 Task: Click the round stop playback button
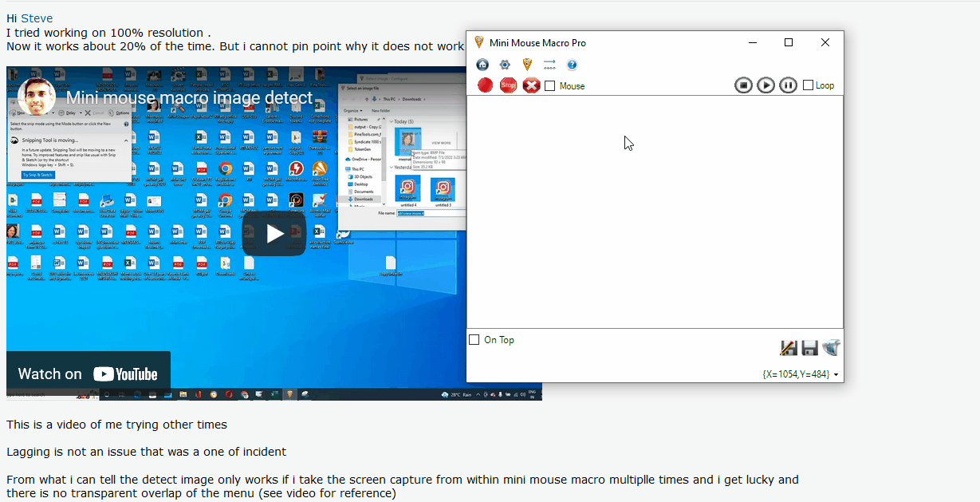pyautogui.click(x=743, y=85)
